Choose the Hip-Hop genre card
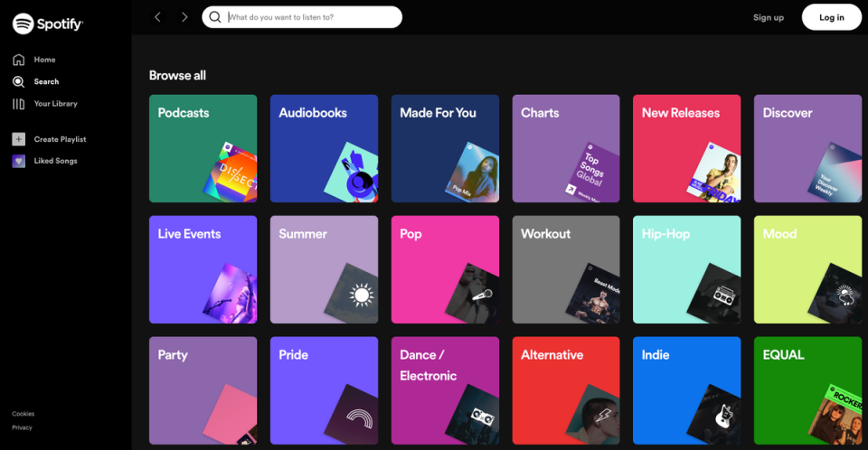Image resolution: width=868 pixels, height=450 pixels. click(x=686, y=269)
